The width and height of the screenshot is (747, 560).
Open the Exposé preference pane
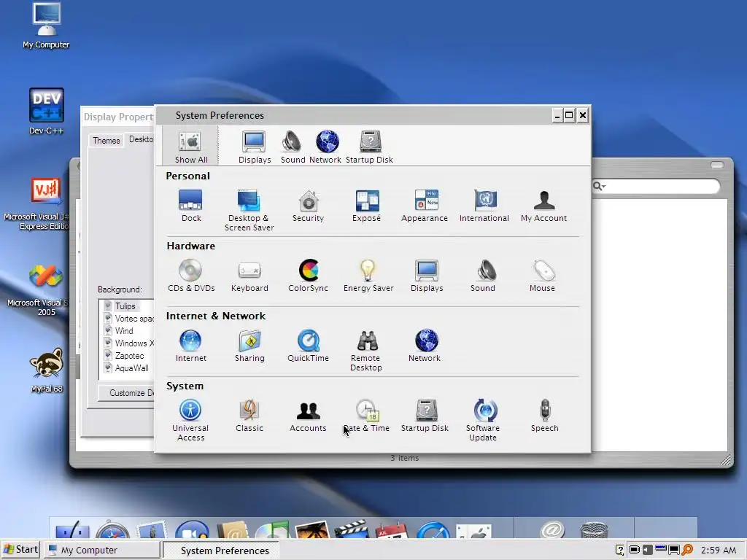[366, 205]
